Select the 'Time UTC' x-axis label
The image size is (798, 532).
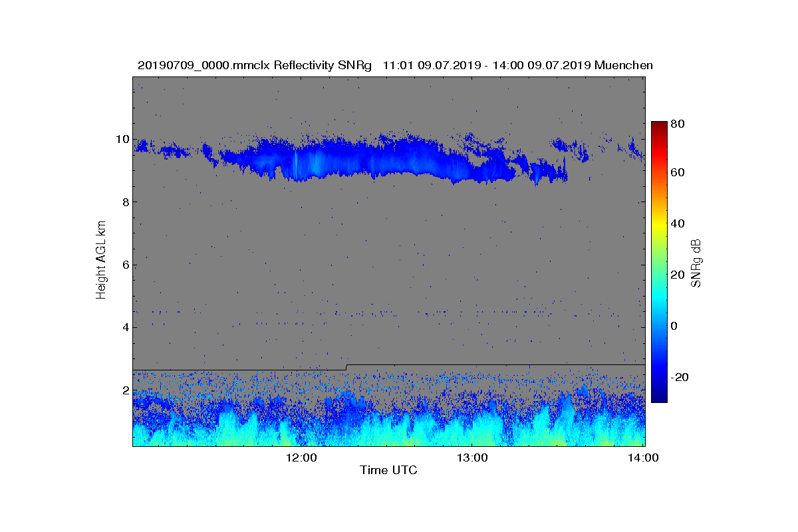(x=389, y=470)
